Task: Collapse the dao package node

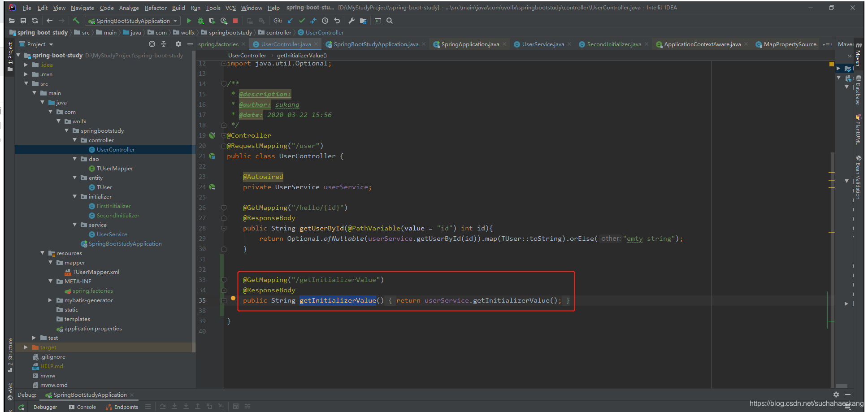Action: (75, 159)
